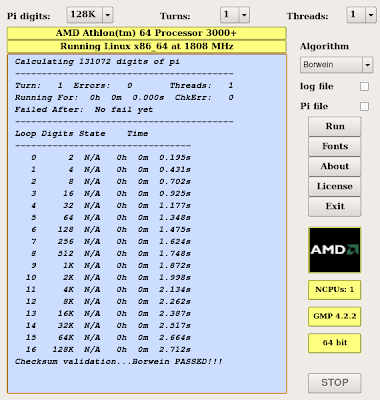Click the 'Running For' status line
380x400 pixels.
pos(124,98)
